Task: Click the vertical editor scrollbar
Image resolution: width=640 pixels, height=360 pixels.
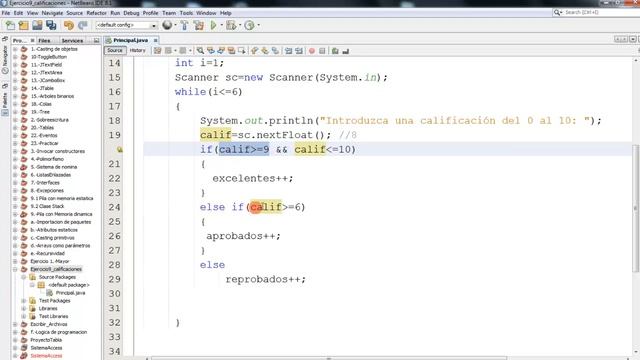Action: [x=636, y=208]
